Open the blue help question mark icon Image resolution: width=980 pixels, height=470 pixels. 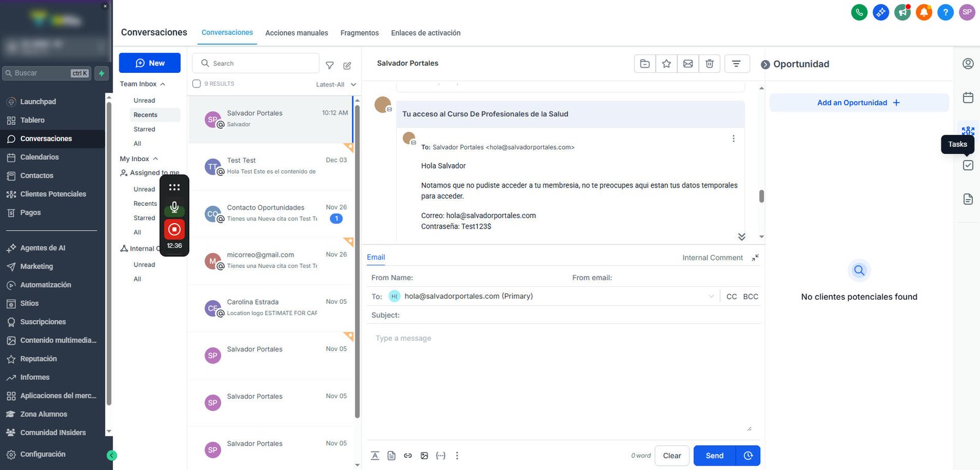pyautogui.click(x=946, y=12)
